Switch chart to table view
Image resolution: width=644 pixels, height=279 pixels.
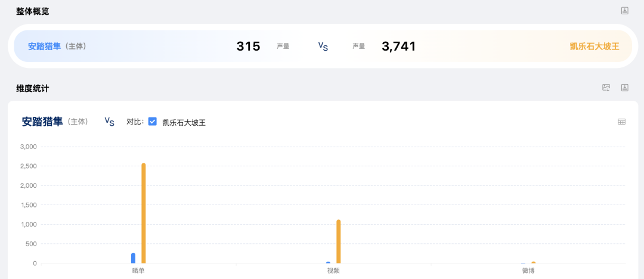point(622,122)
